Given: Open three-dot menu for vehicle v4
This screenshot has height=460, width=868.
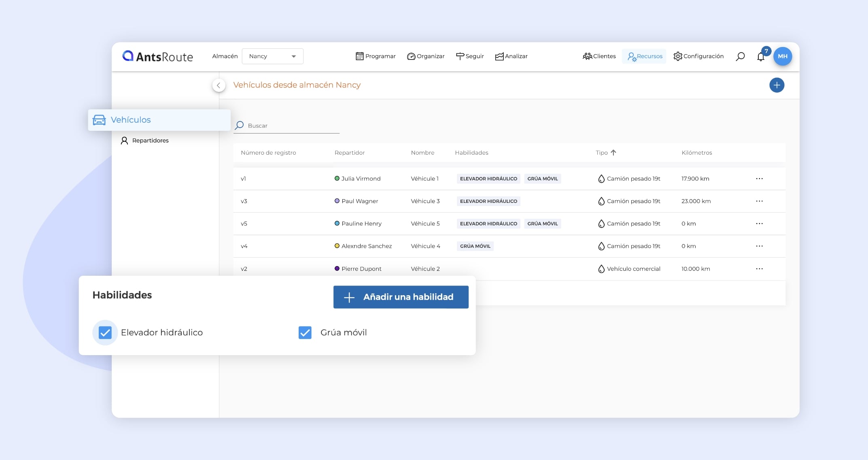Looking at the screenshot, I should [759, 246].
